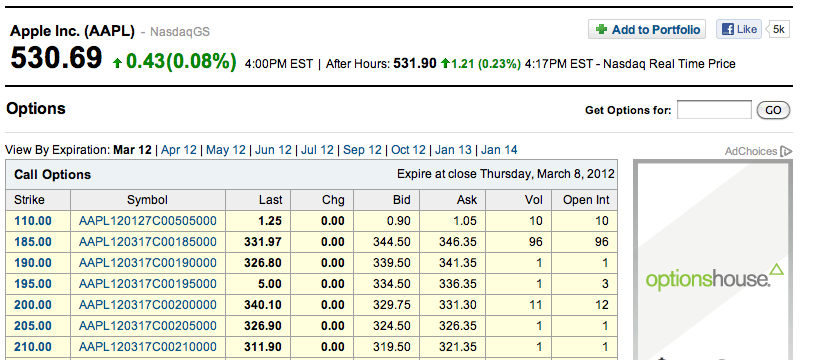820x360 pixels.
Task: Switch to May 12 expiration
Action: pyautogui.click(x=225, y=150)
